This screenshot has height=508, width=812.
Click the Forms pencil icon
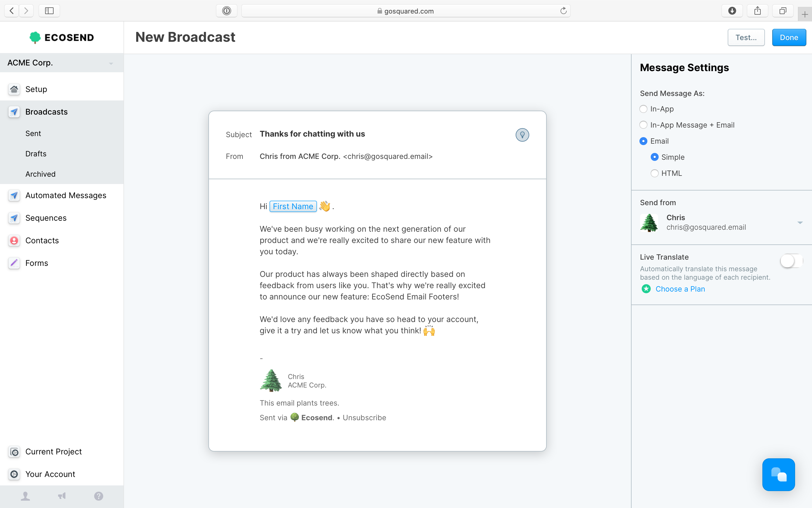point(14,263)
